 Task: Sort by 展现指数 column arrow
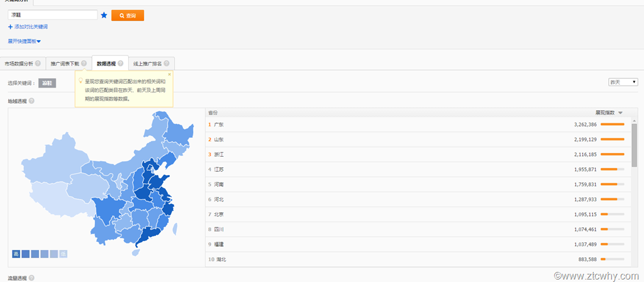tap(620, 113)
